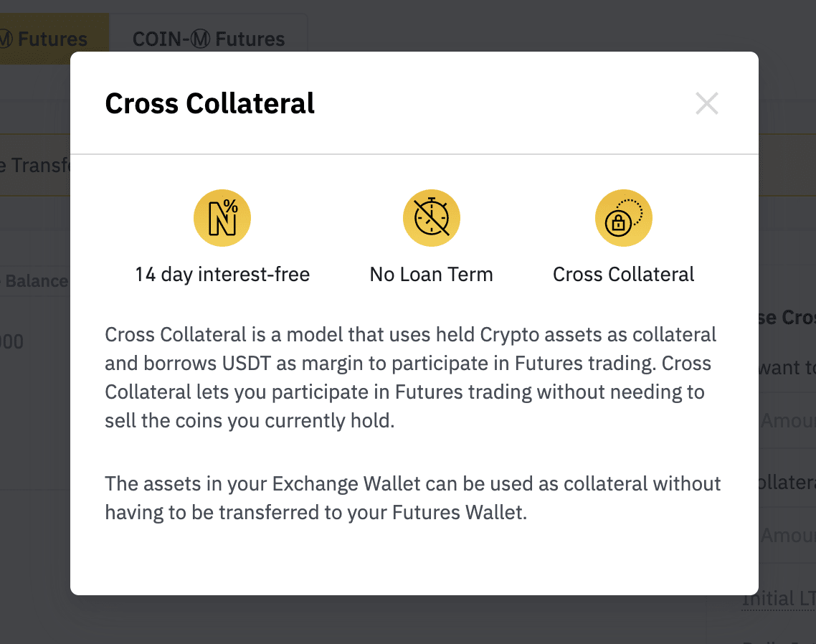Focus the upper Amount input field
The width and height of the screenshot is (816, 644).
tap(787, 420)
